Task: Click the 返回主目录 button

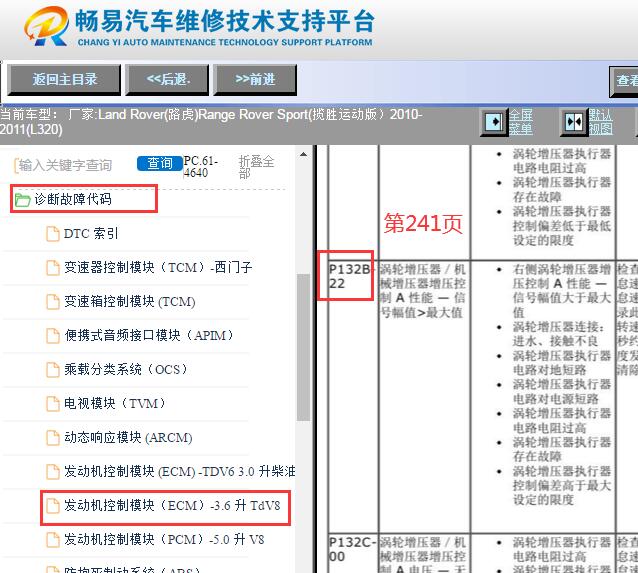Action: click(64, 79)
